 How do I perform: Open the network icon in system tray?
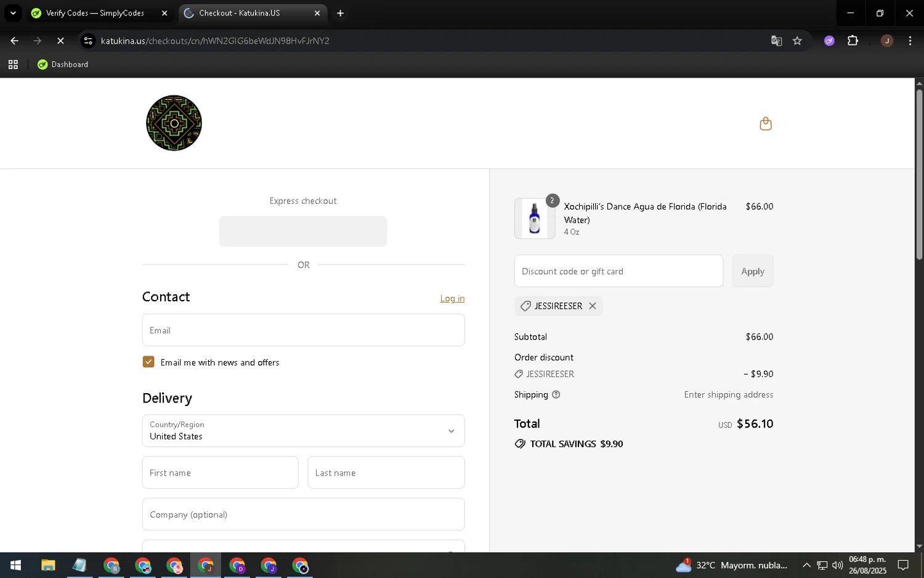click(822, 565)
